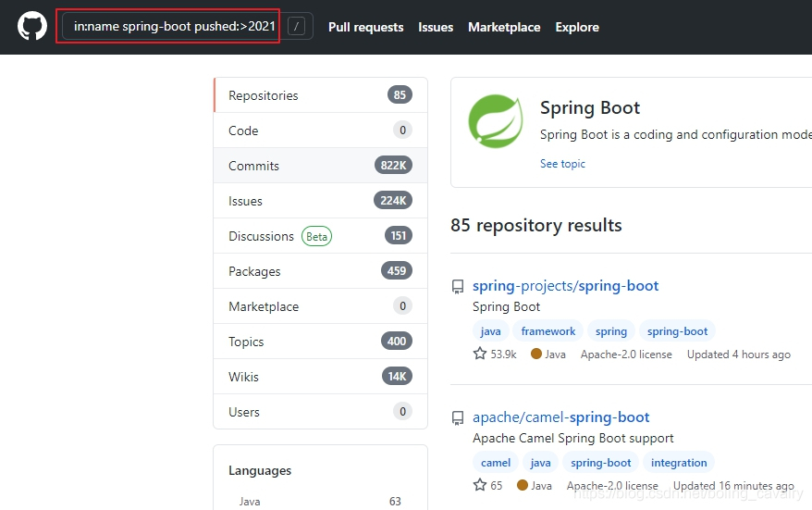Click the Spring Boot green leaf logo
812x510 pixels.
click(x=495, y=121)
